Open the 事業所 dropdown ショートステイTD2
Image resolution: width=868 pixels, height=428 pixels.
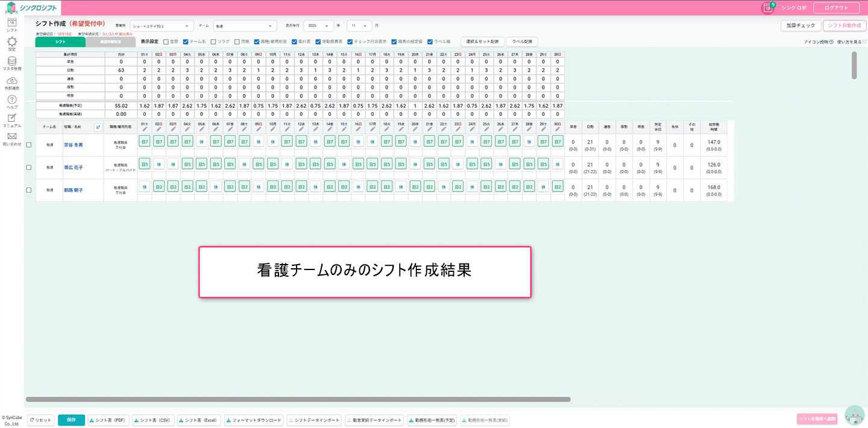162,26
